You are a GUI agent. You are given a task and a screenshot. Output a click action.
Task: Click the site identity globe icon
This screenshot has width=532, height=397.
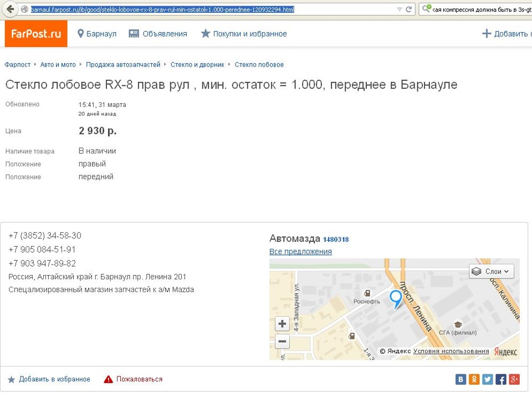24,9
